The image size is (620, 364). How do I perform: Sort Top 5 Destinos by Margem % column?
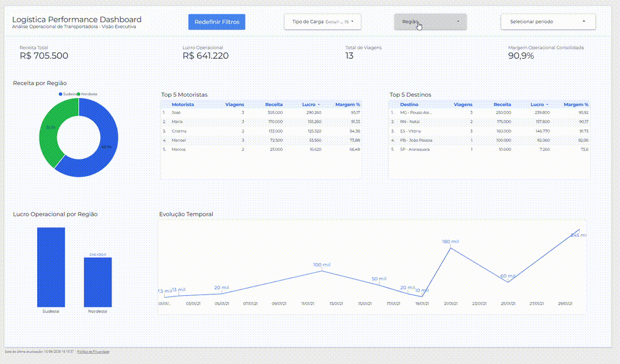(576, 104)
